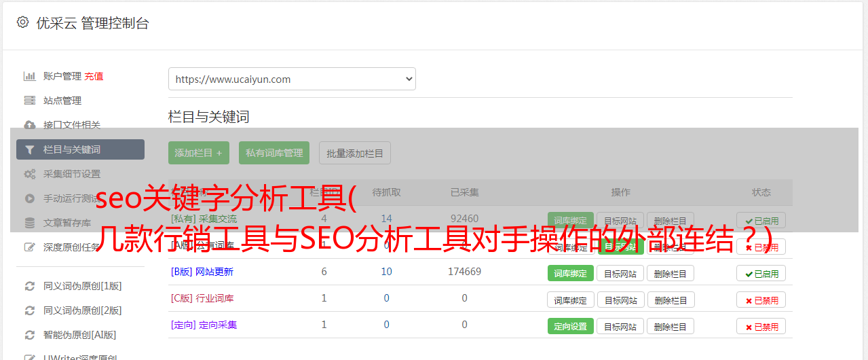
Task: Open the [私有] 采集交流 column link
Action: click(x=204, y=219)
